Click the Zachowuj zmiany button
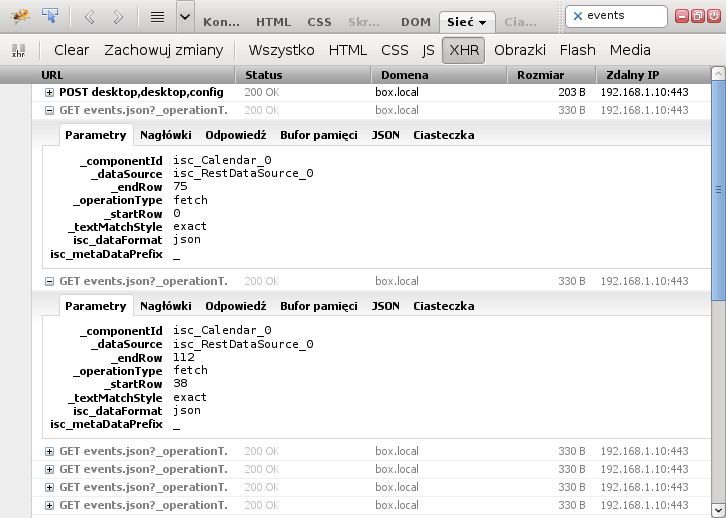Screen dimensions: 726x518 click(x=162, y=50)
